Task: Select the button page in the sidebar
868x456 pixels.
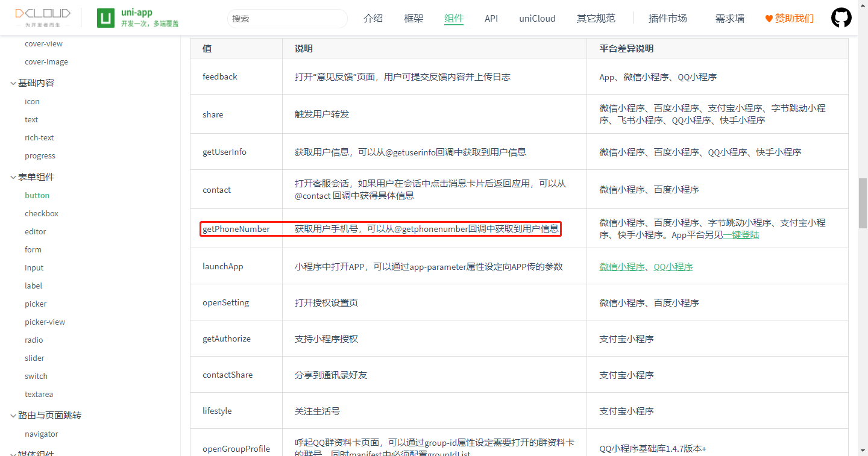Action: click(37, 195)
